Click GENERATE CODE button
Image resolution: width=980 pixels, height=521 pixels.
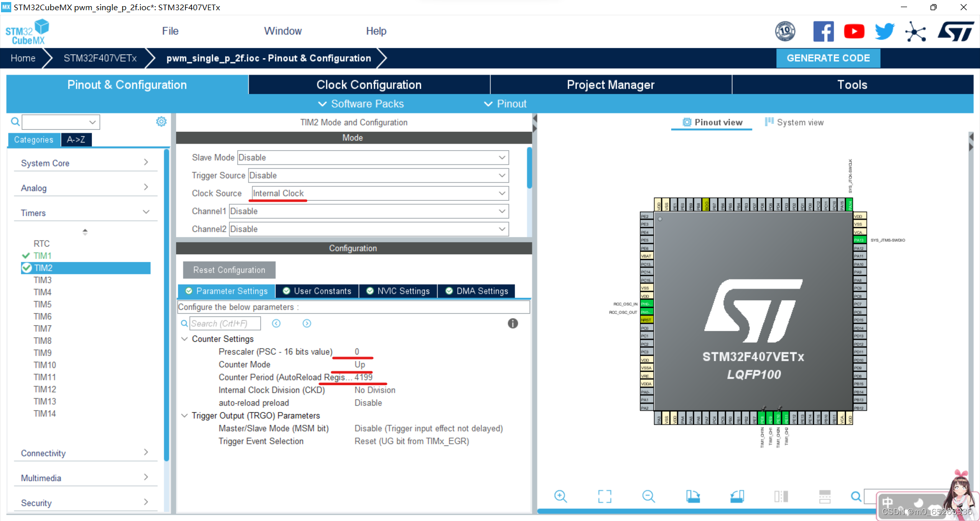coord(828,58)
